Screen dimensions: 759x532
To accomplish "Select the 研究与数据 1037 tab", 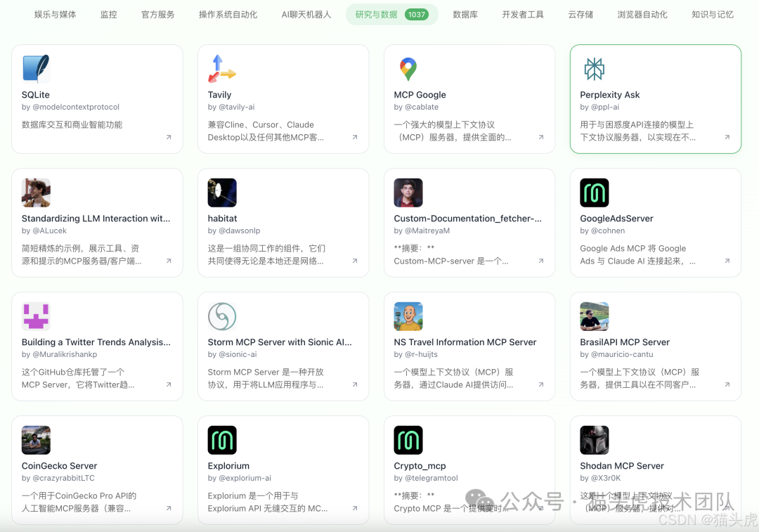I will click(392, 15).
